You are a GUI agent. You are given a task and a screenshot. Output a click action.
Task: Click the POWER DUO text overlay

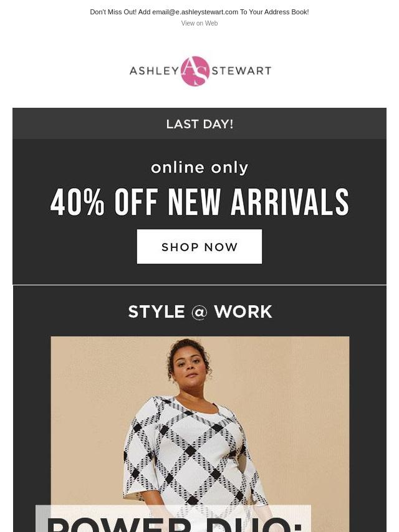pyautogui.click(x=174, y=523)
